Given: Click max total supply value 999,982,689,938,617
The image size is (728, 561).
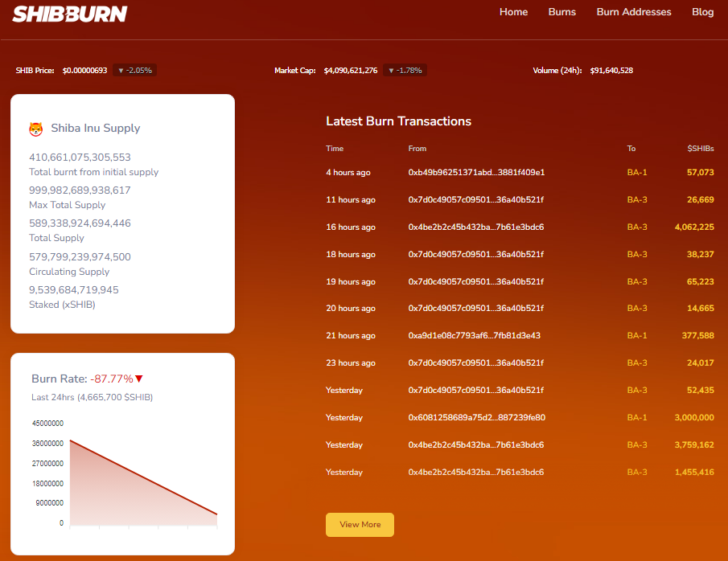Looking at the screenshot, I should 80,190.
